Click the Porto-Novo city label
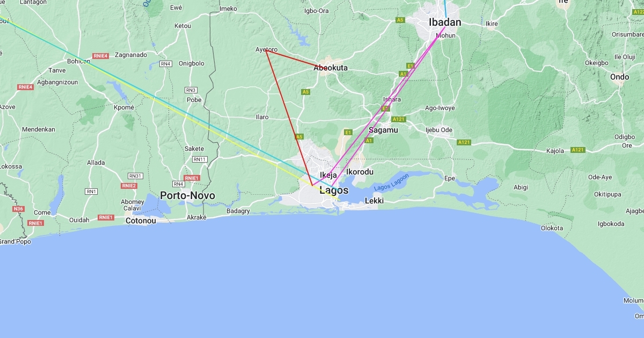This screenshot has width=644, height=338. pos(187,196)
